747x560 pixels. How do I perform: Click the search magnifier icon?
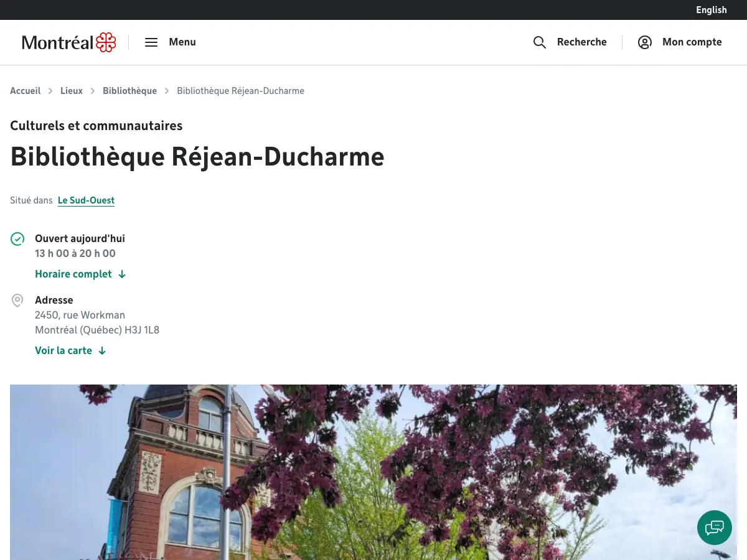540,42
